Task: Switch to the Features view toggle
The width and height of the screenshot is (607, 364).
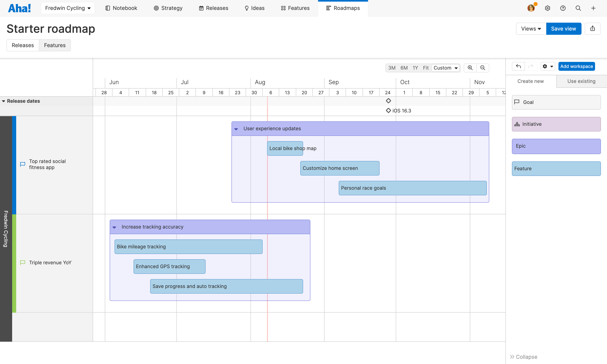Action: tap(55, 45)
